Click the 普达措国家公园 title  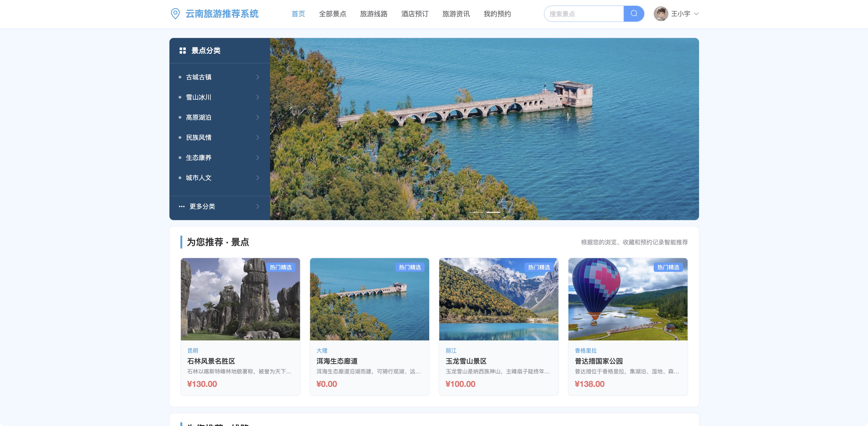click(x=599, y=361)
